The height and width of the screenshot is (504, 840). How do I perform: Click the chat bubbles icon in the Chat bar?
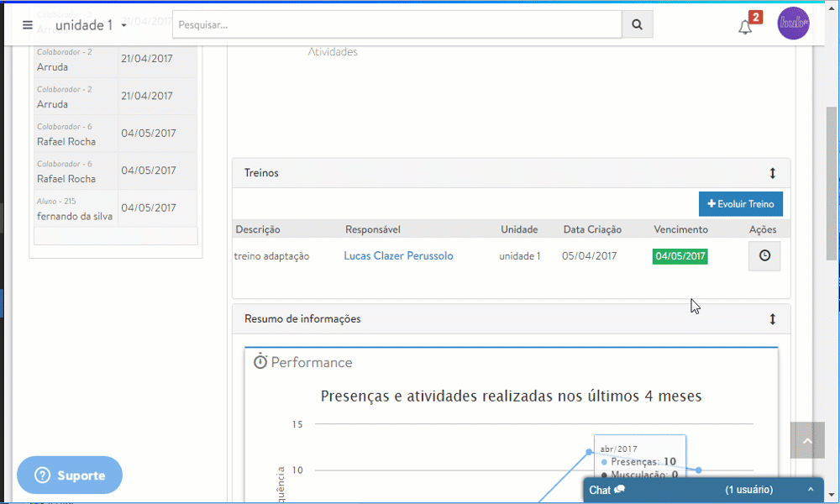[x=618, y=490]
